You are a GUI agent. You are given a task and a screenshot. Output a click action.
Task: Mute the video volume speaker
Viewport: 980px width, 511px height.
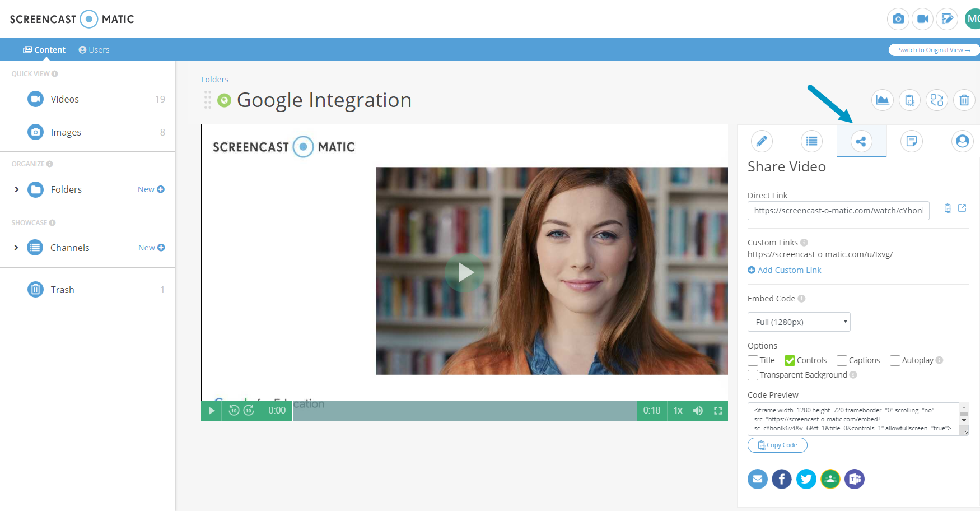coord(698,411)
